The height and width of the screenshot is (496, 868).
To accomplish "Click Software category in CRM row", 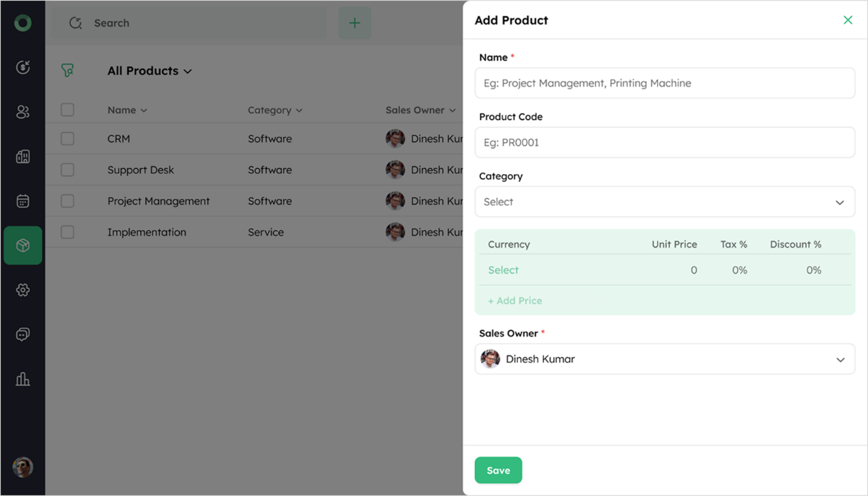I will click(x=270, y=139).
